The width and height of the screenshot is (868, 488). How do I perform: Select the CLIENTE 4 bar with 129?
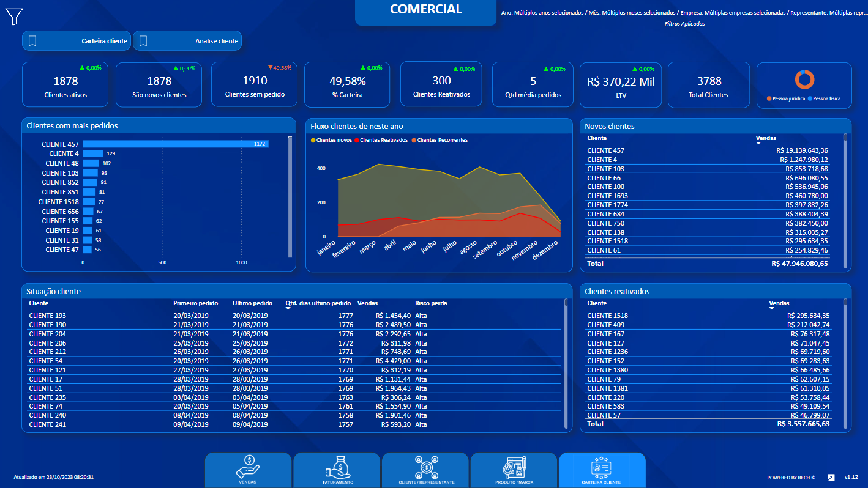click(93, 153)
